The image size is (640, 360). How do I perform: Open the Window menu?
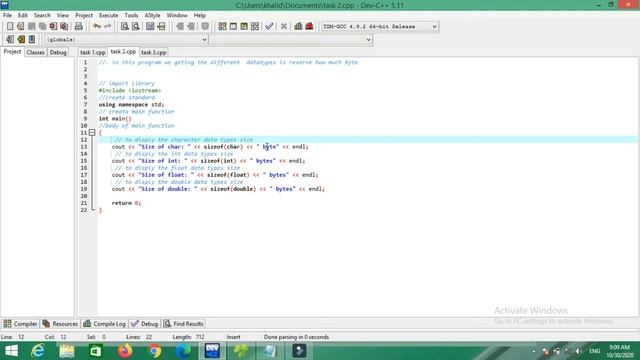[177, 15]
